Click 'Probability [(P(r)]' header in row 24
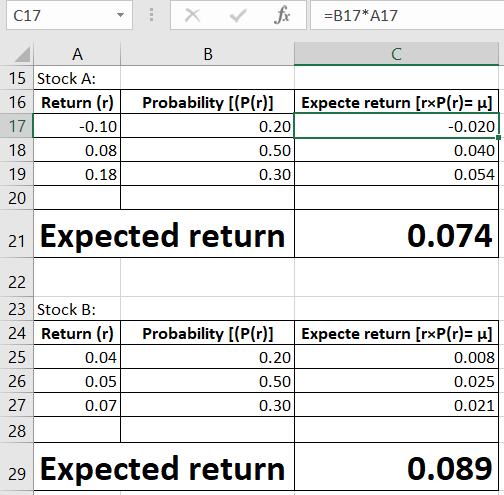The width and height of the screenshot is (504, 495). point(207,333)
